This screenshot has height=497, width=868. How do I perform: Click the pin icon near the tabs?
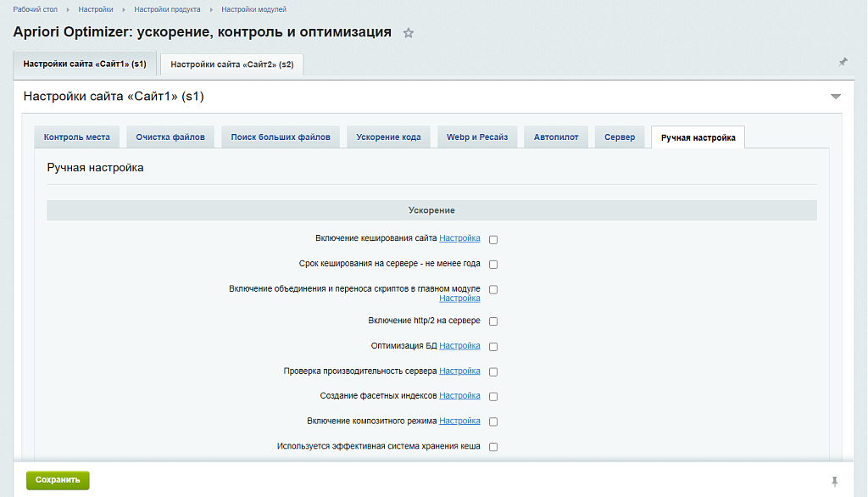click(x=843, y=62)
